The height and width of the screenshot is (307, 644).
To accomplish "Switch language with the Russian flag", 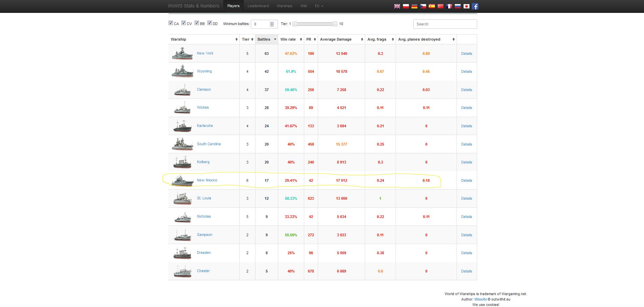I will (x=458, y=6).
